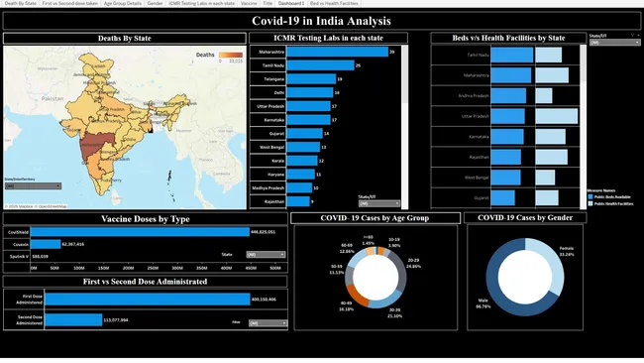Select Gujarat health facilities bar

pos(547,197)
